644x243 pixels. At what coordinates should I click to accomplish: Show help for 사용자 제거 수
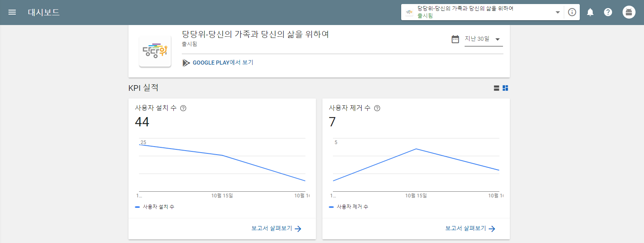pos(377,108)
